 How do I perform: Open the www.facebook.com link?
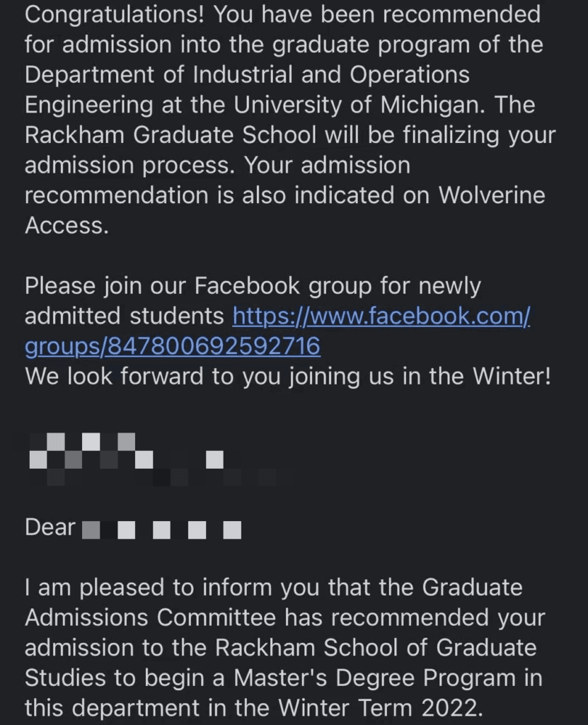pos(381,316)
